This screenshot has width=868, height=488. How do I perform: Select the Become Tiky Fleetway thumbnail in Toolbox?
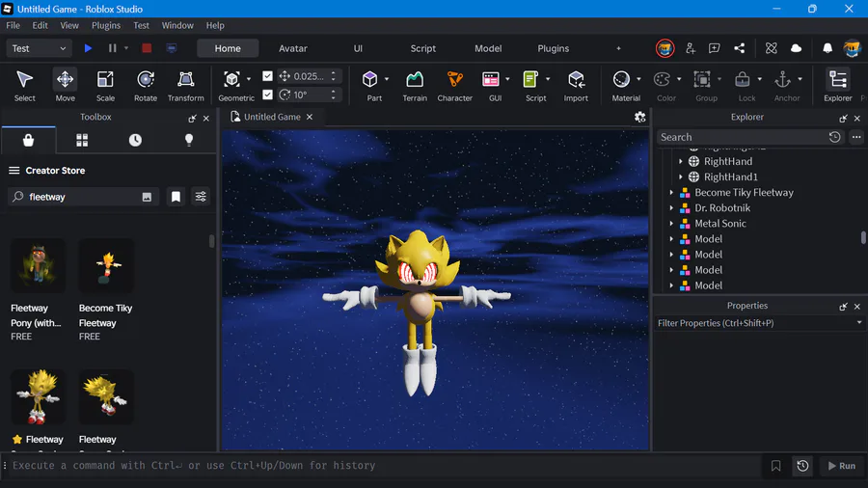(106, 265)
